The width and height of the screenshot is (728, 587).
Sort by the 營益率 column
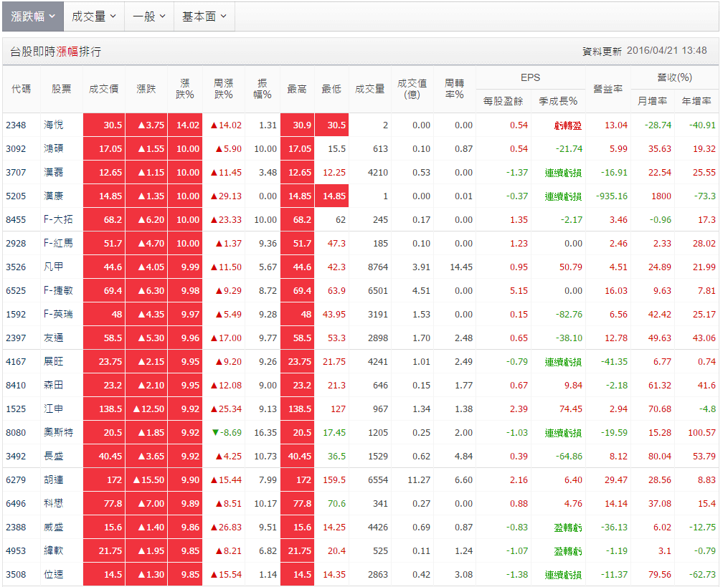(x=608, y=89)
